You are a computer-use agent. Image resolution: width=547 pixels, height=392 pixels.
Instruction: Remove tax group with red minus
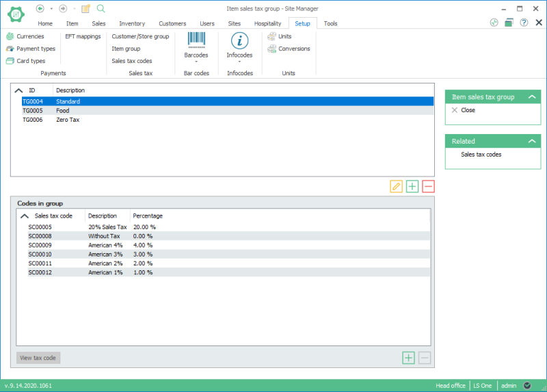(x=429, y=186)
